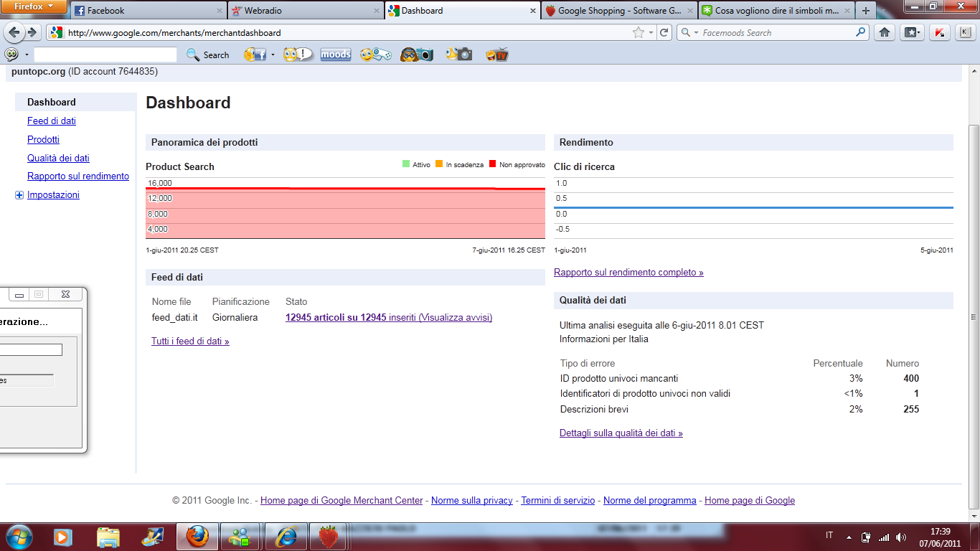Open the bookmarks toolbar button
980x551 pixels.
pos(912,32)
